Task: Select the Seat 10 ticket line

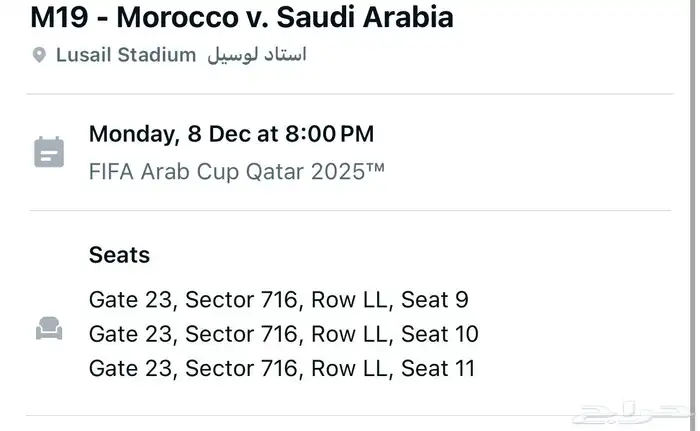Action: point(283,333)
